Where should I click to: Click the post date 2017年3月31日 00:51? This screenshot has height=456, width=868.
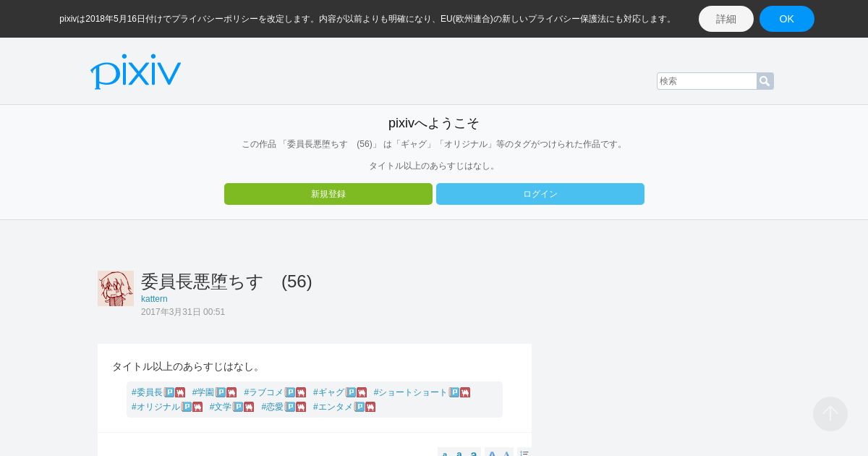tap(183, 312)
